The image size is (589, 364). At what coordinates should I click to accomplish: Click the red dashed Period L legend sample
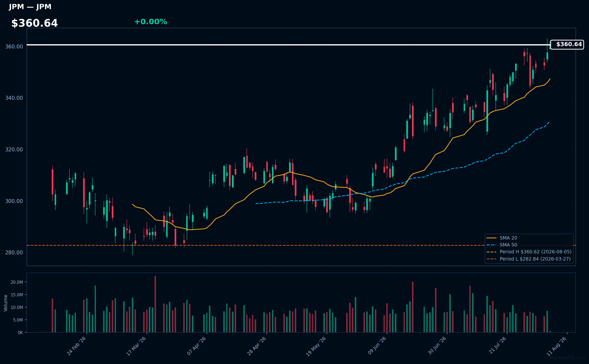(x=492, y=259)
